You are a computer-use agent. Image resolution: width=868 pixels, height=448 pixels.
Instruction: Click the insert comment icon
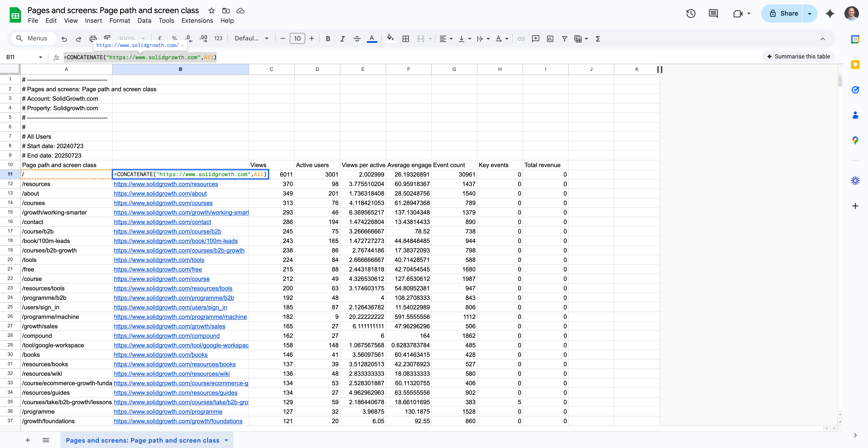[x=535, y=39]
